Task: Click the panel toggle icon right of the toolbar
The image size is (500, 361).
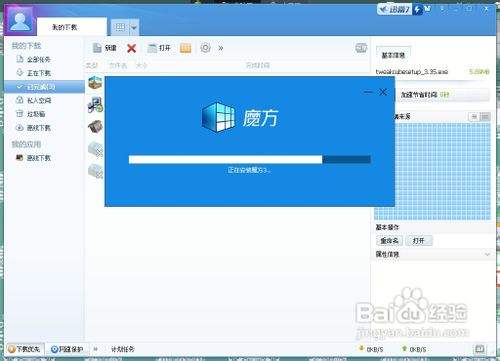Action: point(361,48)
